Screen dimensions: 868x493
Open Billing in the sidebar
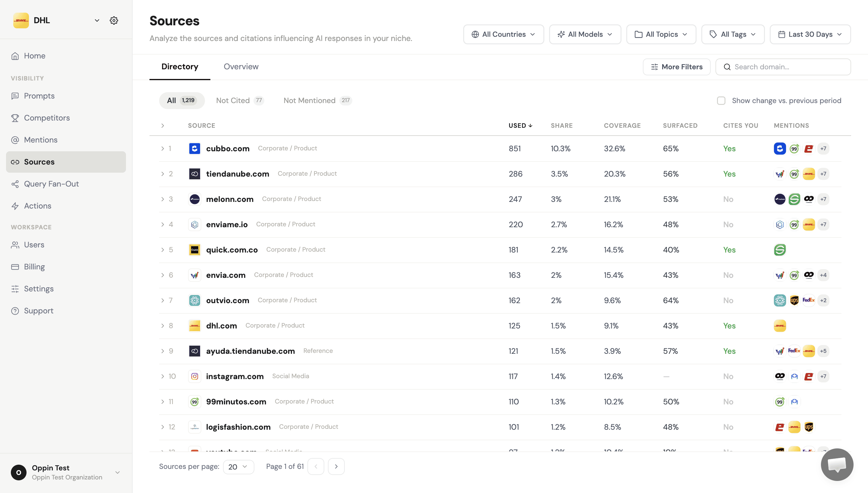(66, 267)
